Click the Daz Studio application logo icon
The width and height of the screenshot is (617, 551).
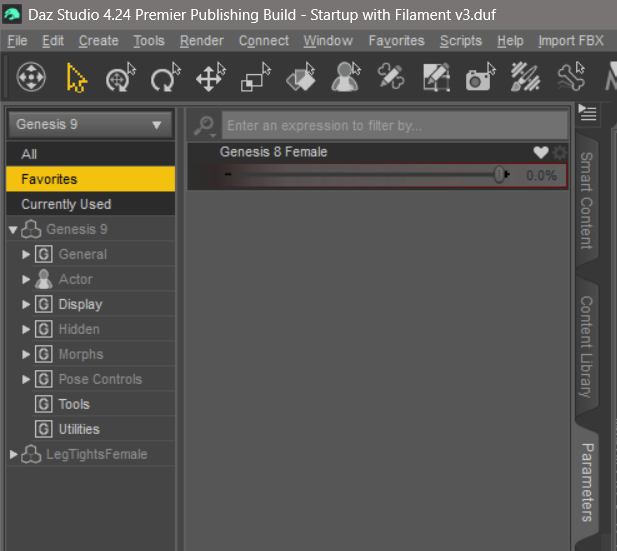[x=12, y=15]
